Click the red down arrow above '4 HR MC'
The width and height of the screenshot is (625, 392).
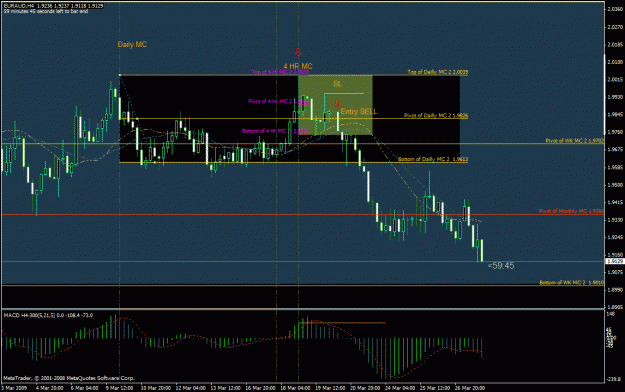[298, 52]
